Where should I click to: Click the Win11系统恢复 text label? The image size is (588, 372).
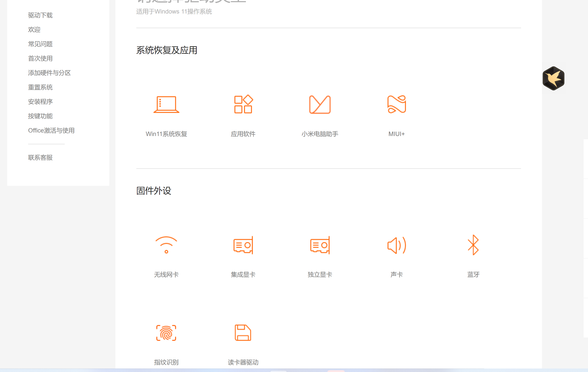[166, 134]
